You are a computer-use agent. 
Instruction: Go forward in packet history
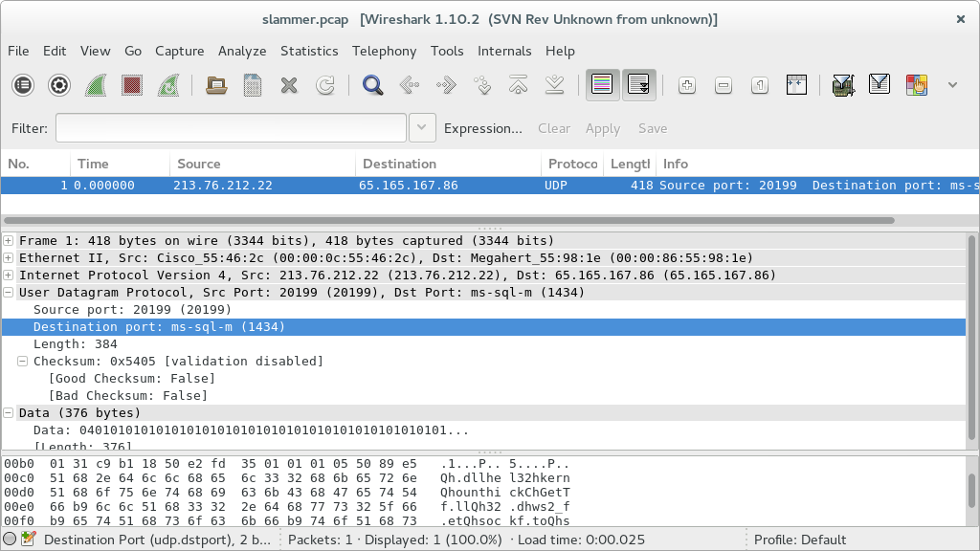click(446, 85)
